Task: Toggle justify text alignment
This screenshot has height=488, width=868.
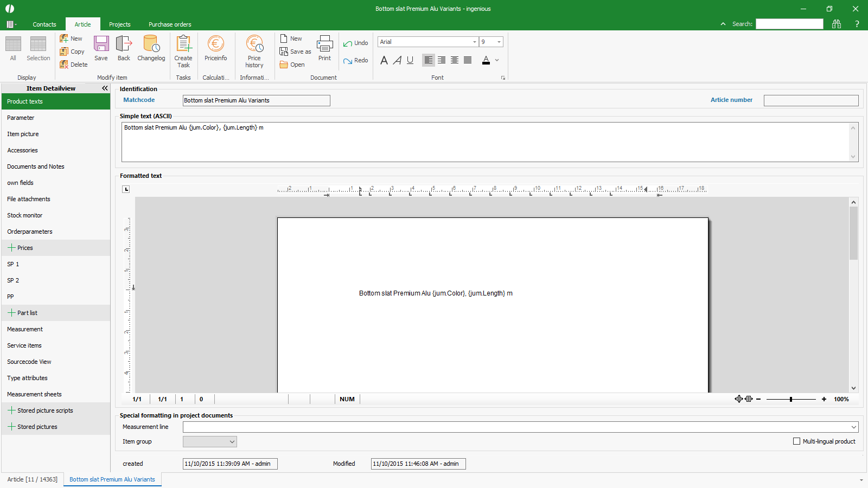Action: (468, 60)
